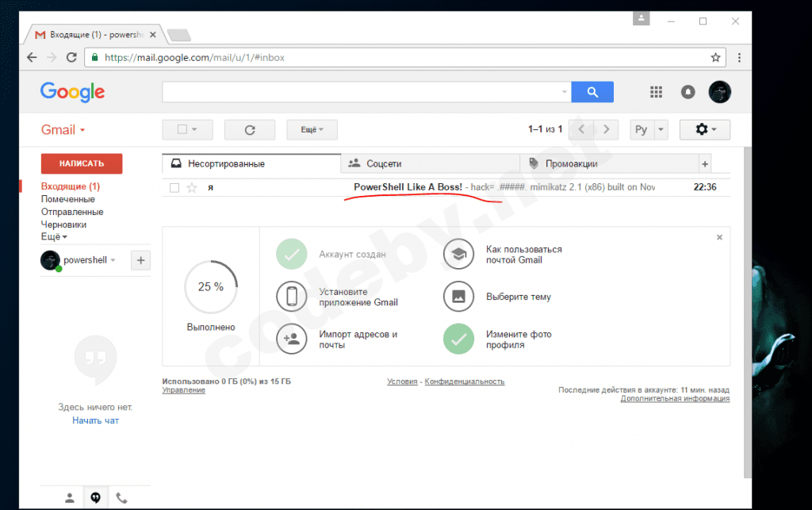Viewport: 812px width, 510px height.
Task: Click Выберите тему setup item text
Action: tap(519, 297)
